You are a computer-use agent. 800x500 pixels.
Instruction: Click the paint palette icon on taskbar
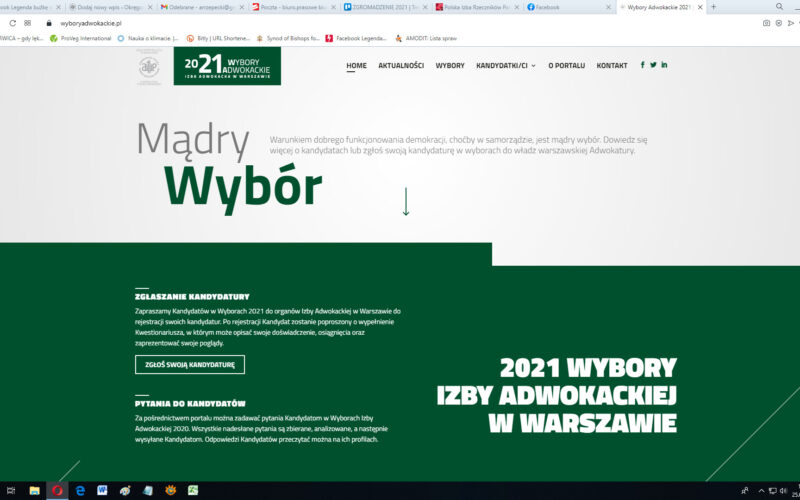pyautogui.click(x=125, y=491)
